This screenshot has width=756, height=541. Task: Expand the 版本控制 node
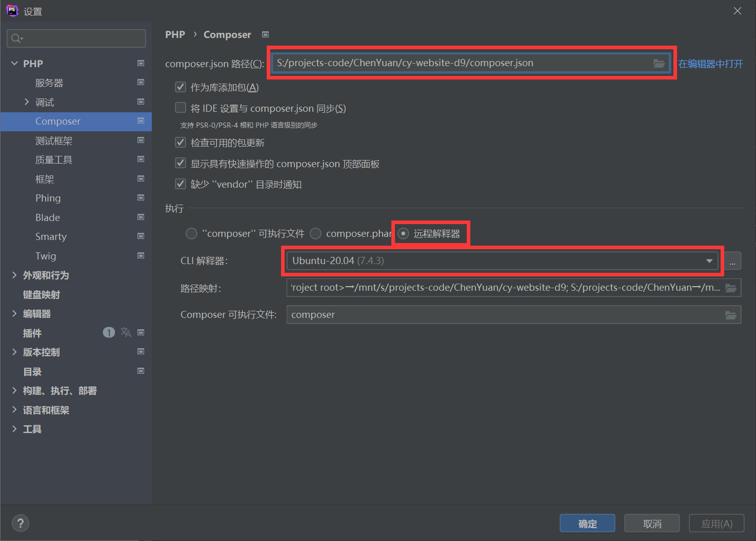pyautogui.click(x=14, y=352)
